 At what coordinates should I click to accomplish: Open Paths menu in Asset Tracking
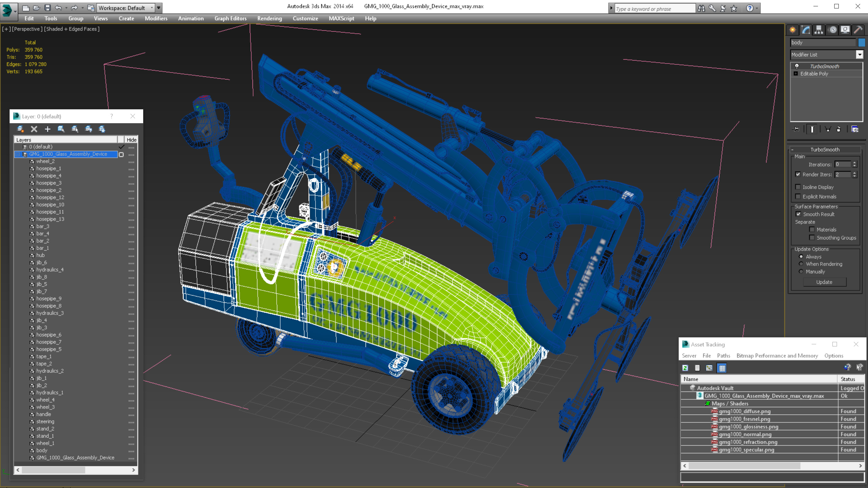pos(723,356)
